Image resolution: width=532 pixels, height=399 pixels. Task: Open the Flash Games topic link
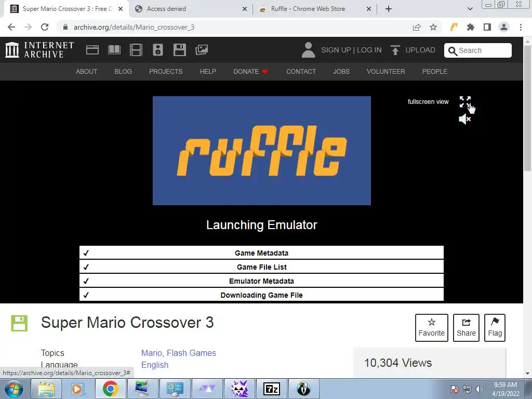tap(191, 353)
